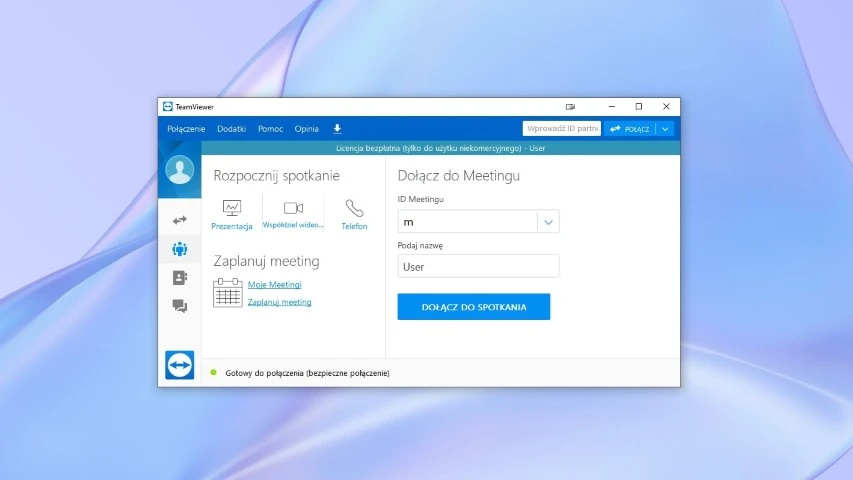The width and height of the screenshot is (853, 480).
Task: Open the Pomoc menu
Action: click(270, 129)
